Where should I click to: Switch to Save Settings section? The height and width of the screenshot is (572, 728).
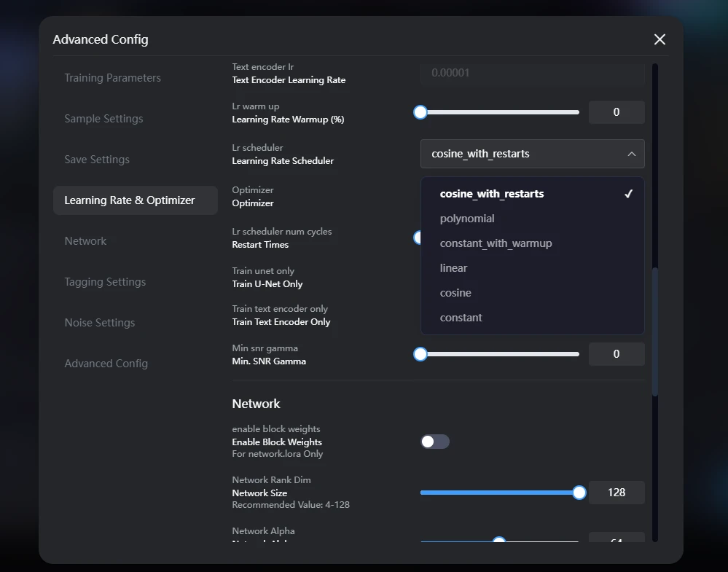[97, 160]
